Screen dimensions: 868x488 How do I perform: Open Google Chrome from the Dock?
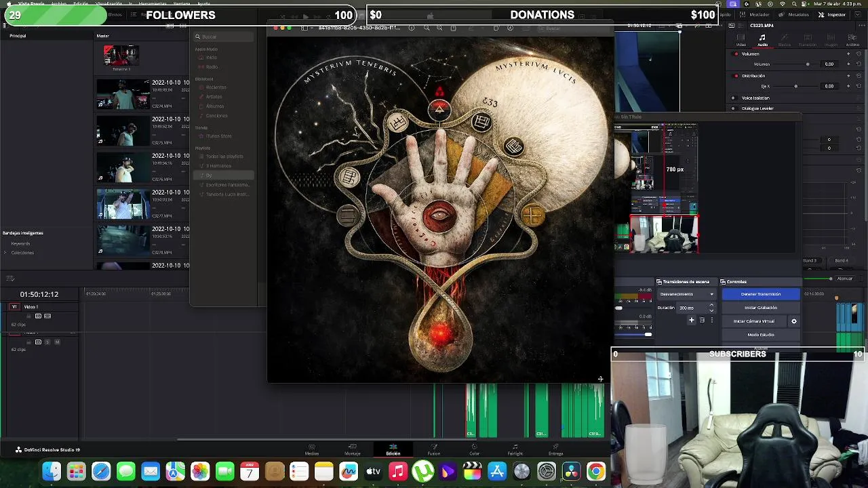(x=596, y=471)
